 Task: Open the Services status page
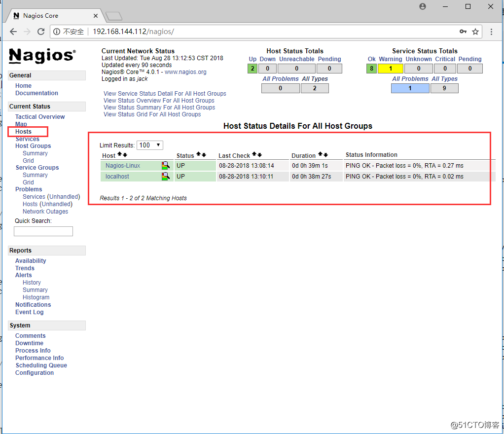click(x=27, y=139)
